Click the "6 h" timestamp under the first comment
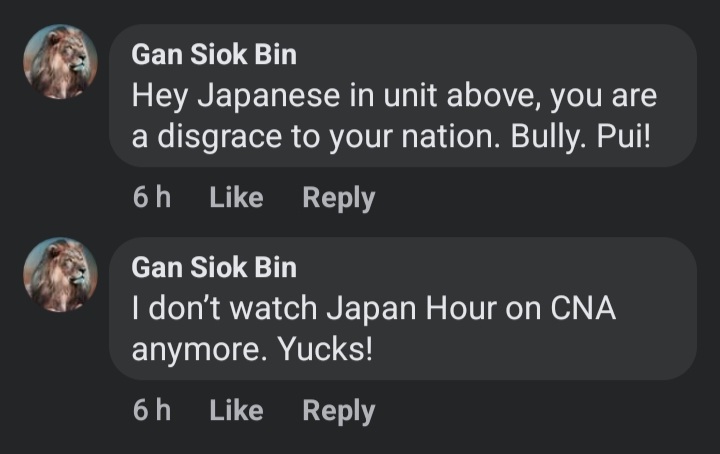This screenshot has width=720, height=454. [151, 198]
